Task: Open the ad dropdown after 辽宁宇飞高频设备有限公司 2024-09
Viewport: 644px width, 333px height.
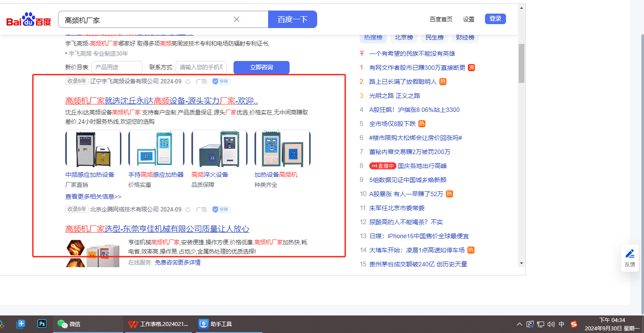Action: point(188,81)
